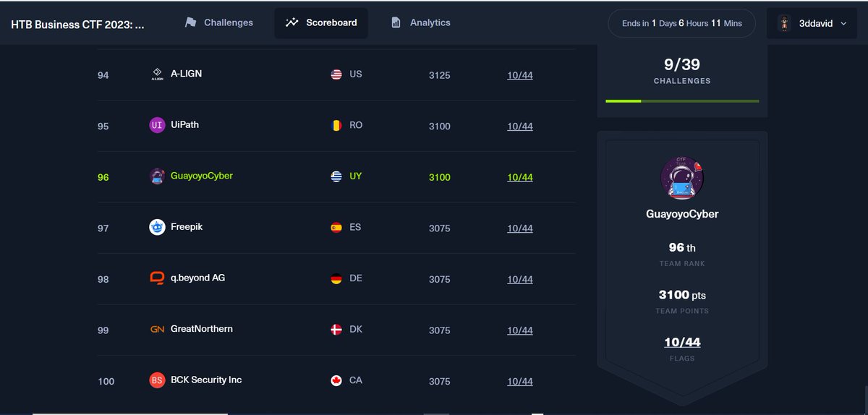Open GuayoyoCyber row's 10/44 flags link

(x=520, y=177)
